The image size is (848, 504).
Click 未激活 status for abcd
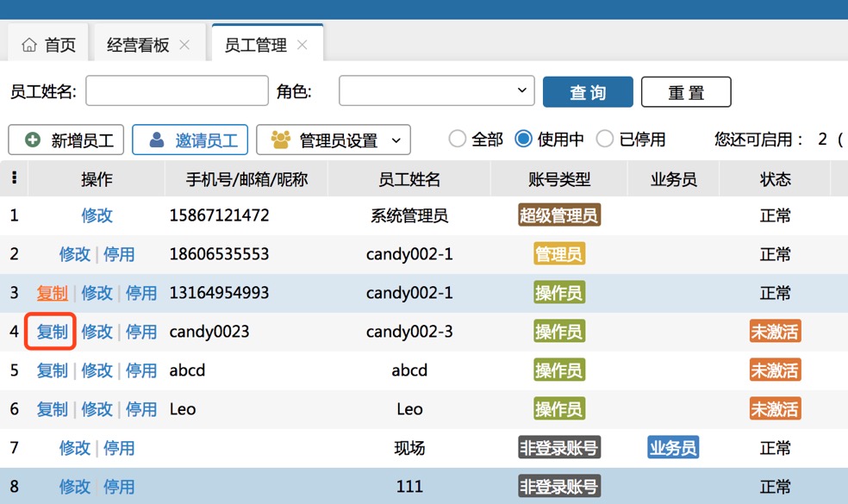[x=775, y=370]
